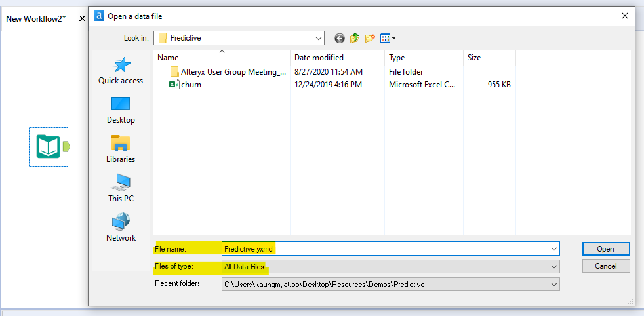Go to Desktop location

[x=121, y=110]
